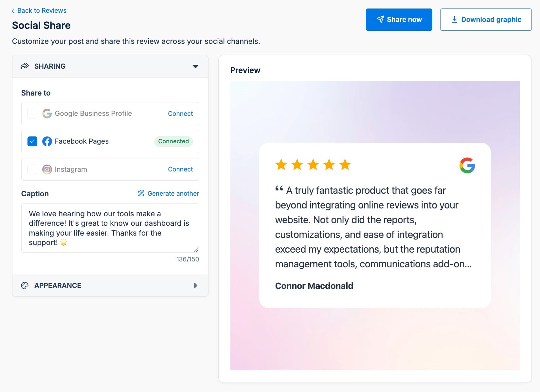Screen dimensions: 540x392
Task: Click the Google logo in review card
Action: [467, 165]
